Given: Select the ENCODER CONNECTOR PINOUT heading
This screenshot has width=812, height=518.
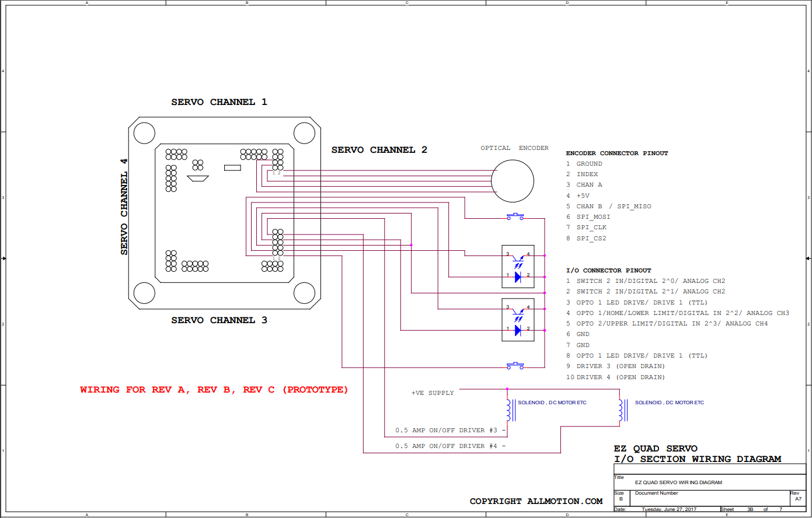Looking at the screenshot, I should (617, 153).
